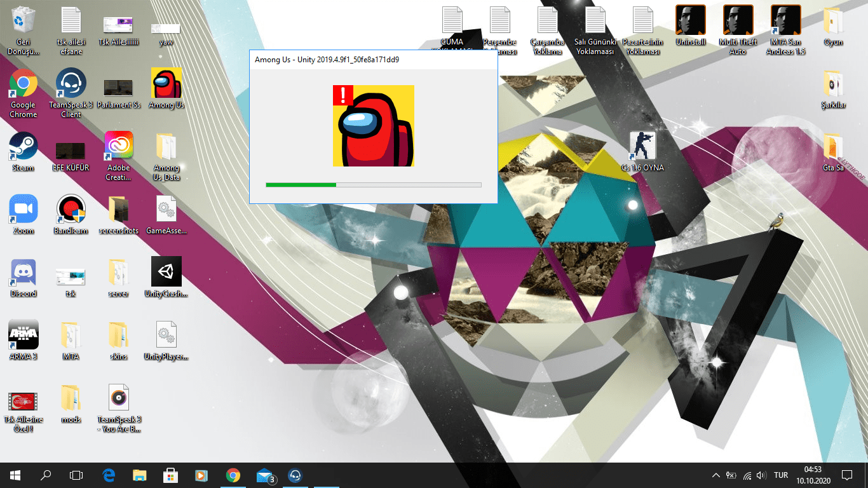Image resolution: width=868 pixels, height=488 pixels.
Task: Open taskbar Search
Action: point(46,475)
